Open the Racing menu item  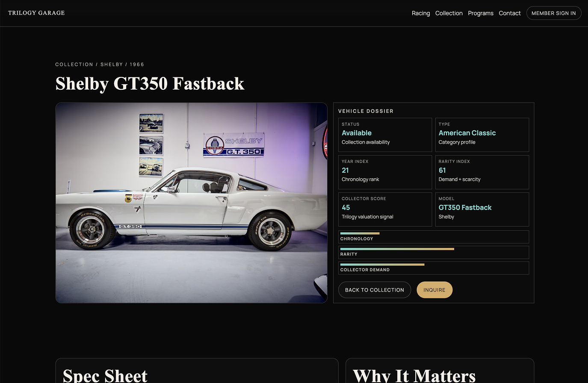(x=421, y=13)
